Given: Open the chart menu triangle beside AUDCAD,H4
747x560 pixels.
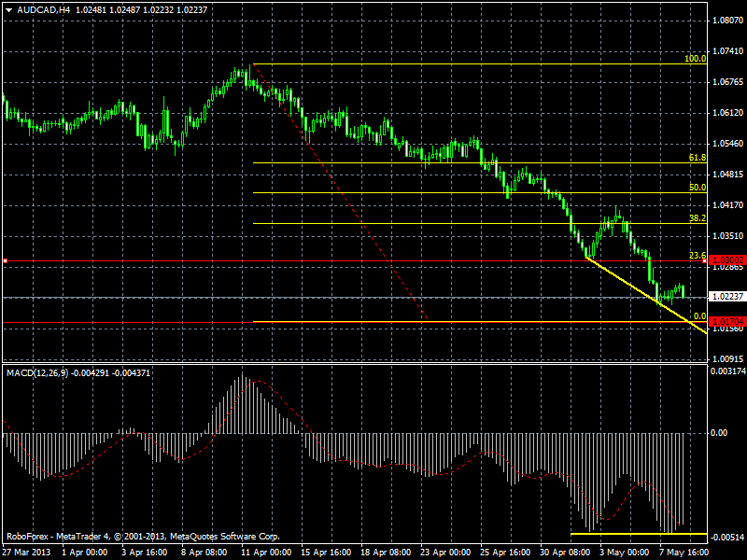Looking at the screenshot, I should point(8,10).
